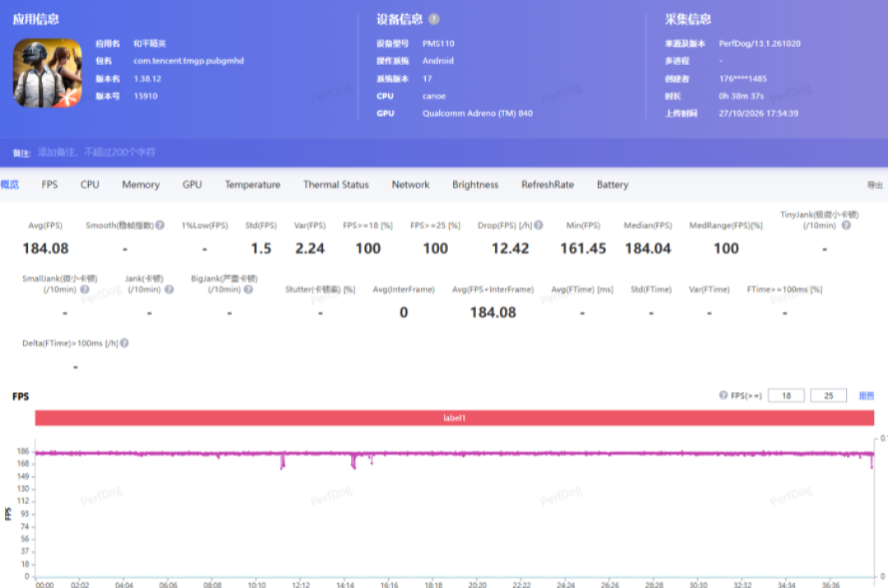Open the CPU tab
Screen dimensions: 888x588
click(90, 185)
